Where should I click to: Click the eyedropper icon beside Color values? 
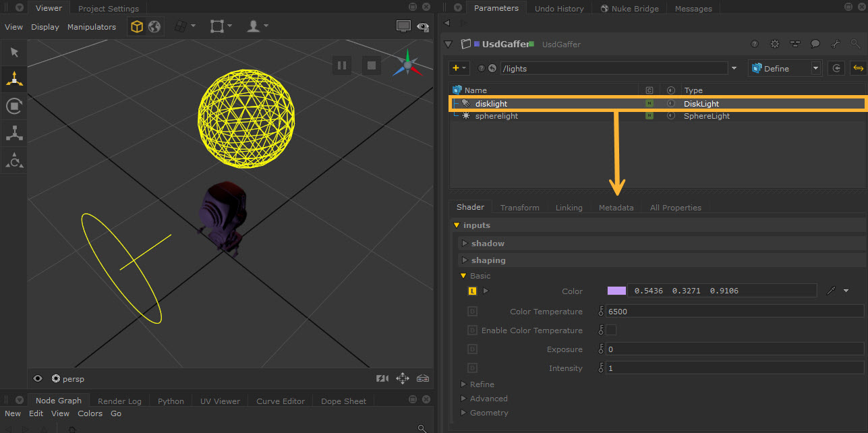point(831,291)
